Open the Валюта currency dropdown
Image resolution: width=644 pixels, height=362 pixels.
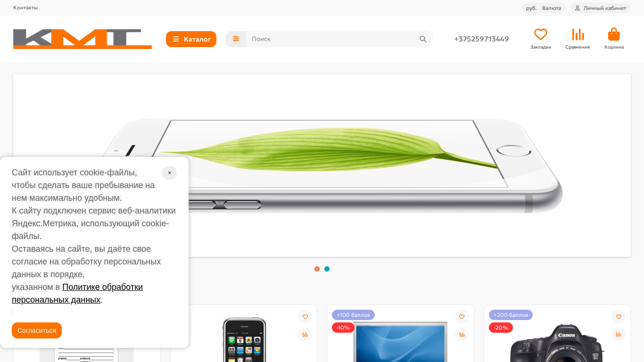tap(544, 8)
